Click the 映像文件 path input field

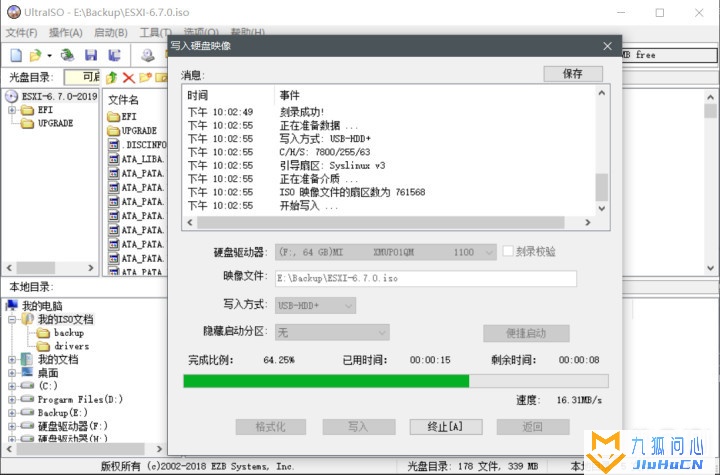coord(426,278)
